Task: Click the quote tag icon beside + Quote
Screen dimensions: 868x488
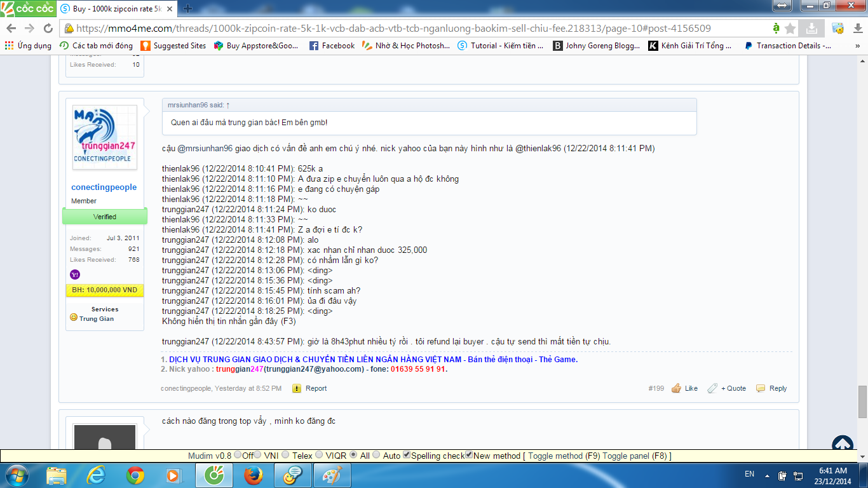Action: pos(712,388)
